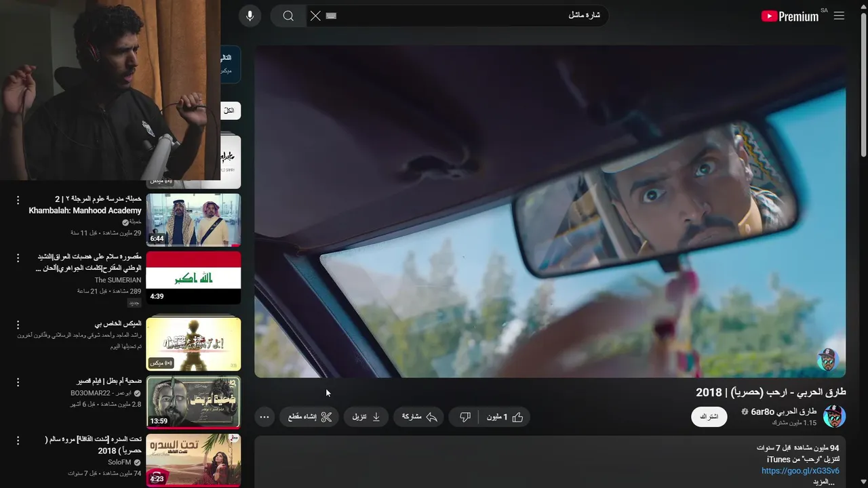
Task: Like the video with the thumbs-up button
Action: (504, 417)
